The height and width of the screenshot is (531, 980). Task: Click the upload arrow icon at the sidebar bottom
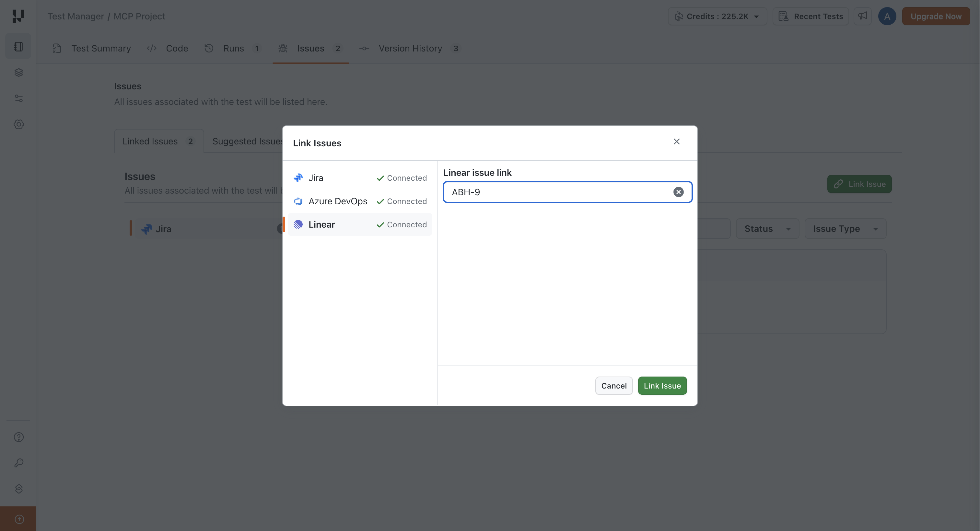[19, 519]
